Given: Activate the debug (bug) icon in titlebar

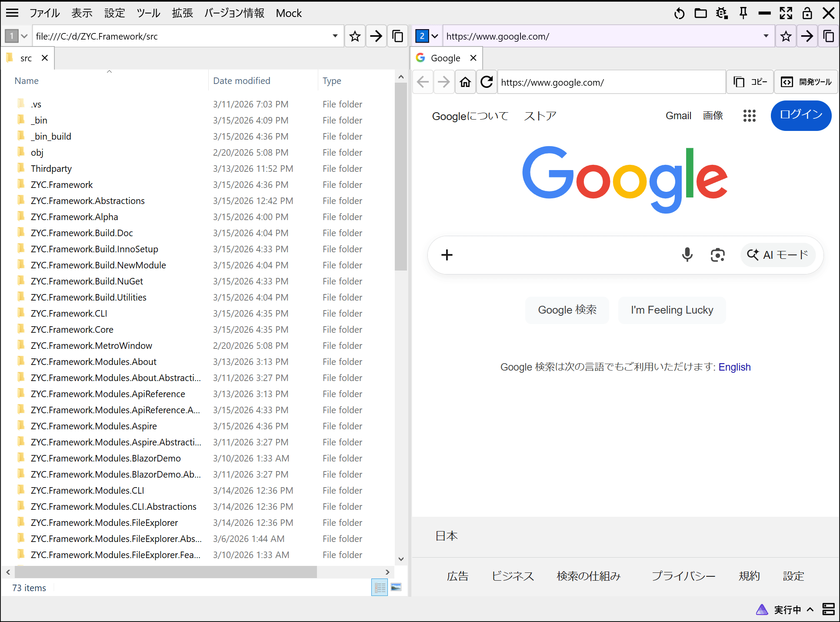Looking at the screenshot, I should 722,13.
